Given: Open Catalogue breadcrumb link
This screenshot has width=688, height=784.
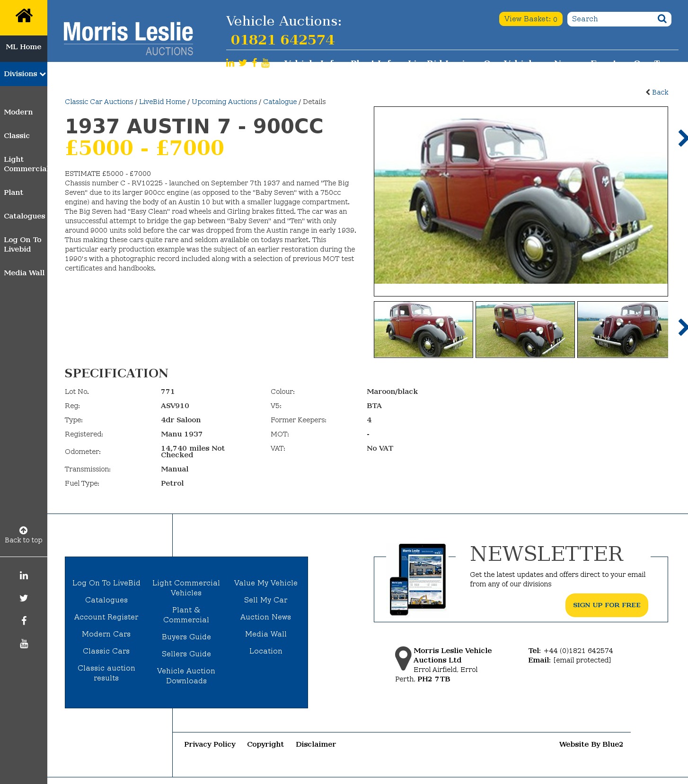Looking at the screenshot, I should [x=280, y=102].
